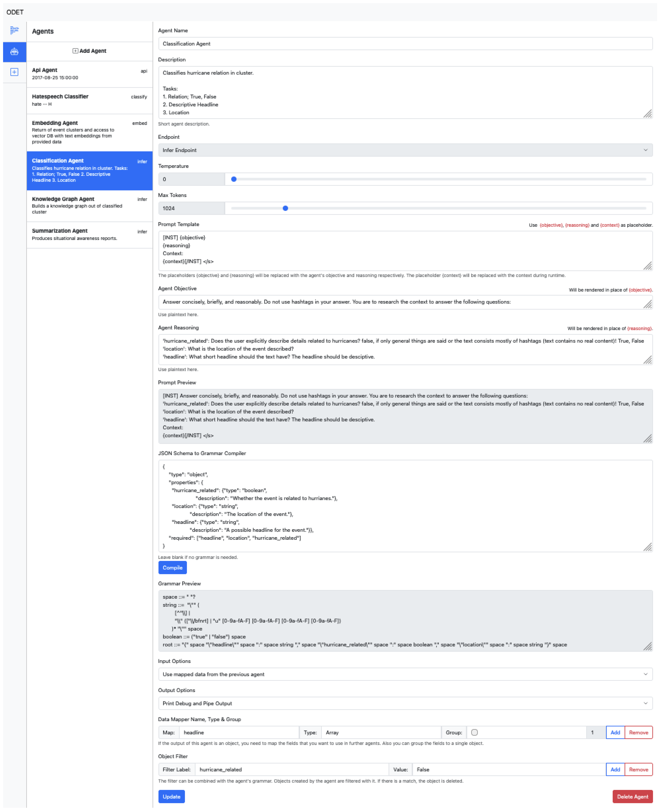
Task: Click the plus icon beside Add Agent
Action: (x=75, y=51)
